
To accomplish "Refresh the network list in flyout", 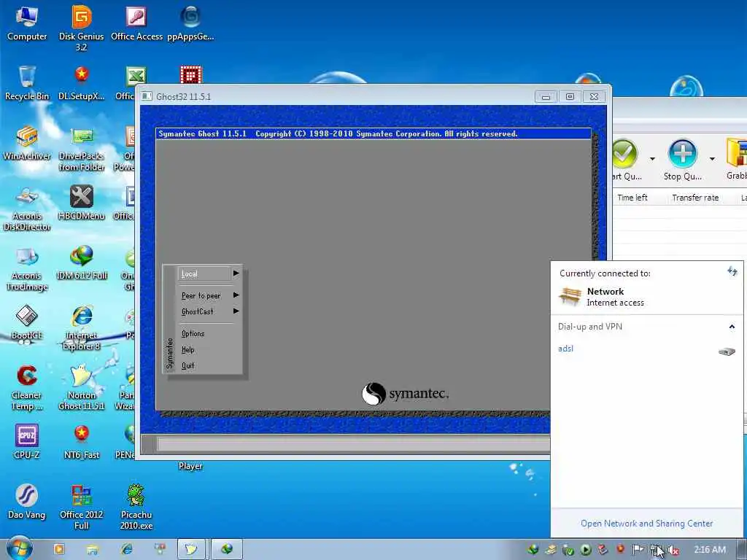I will point(732,271).
